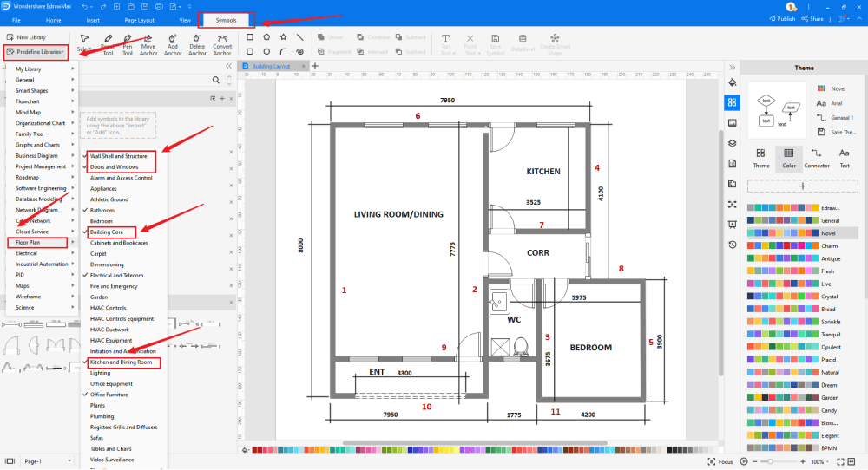The width and height of the screenshot is (868, 470).
Task: Click the Focus mode control
Action: [x=720, y=461]
